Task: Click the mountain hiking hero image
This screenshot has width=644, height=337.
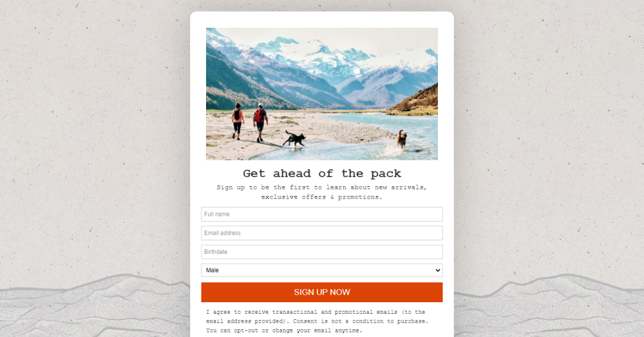Action: pyautogui.click(x=321, y=93)
